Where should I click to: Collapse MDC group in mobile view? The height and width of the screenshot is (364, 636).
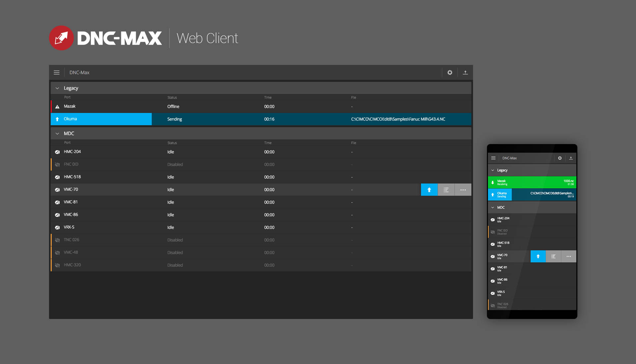tap(493, 207)
